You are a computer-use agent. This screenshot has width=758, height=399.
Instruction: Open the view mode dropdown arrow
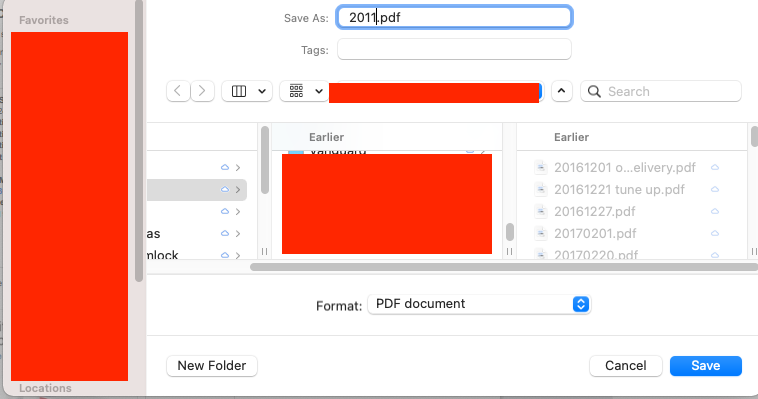tap(262, 91)
